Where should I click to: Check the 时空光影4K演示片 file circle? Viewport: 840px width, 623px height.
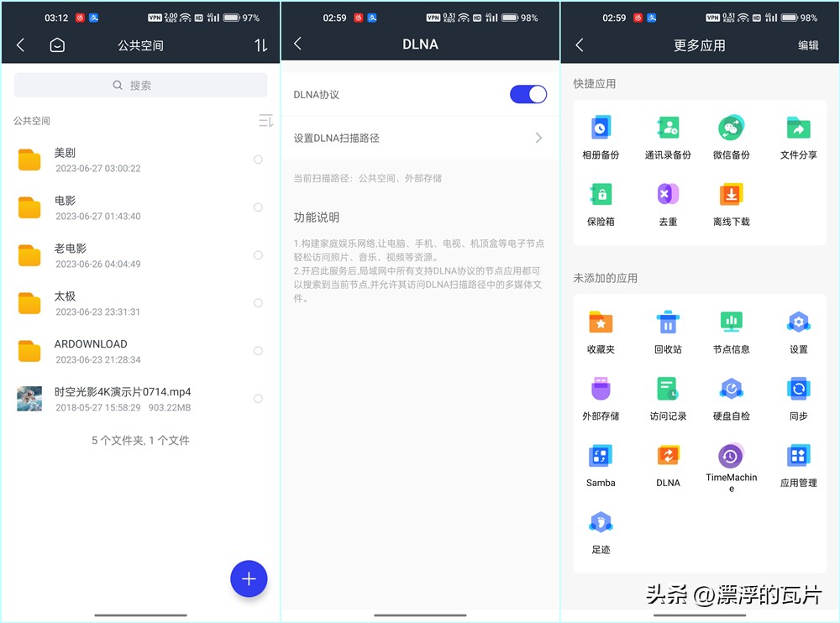tap(258, 400)
